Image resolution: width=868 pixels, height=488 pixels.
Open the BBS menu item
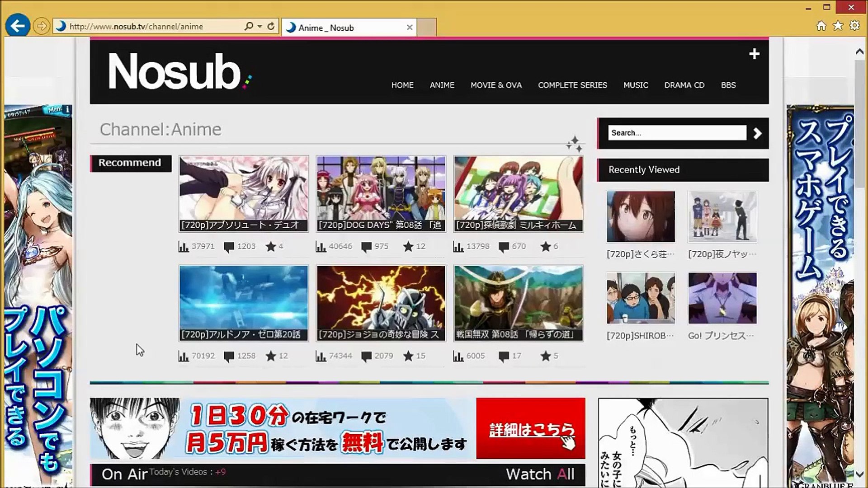(728, 85)
